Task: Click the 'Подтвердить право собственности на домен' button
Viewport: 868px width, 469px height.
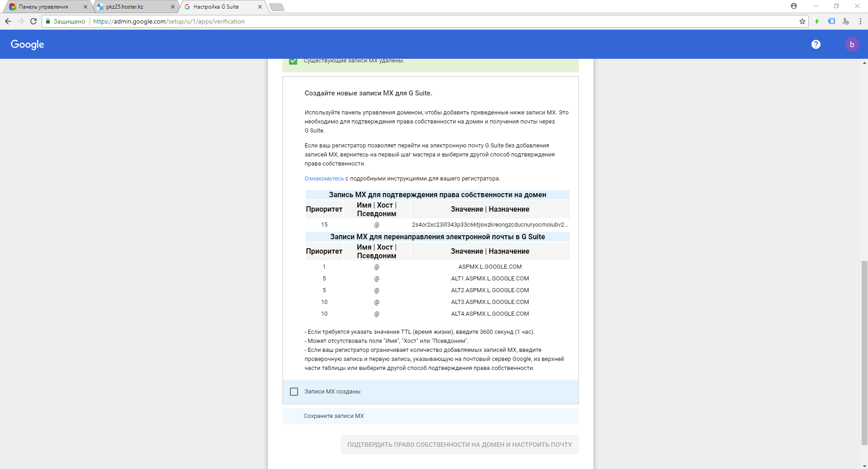Action: point(460,445)
